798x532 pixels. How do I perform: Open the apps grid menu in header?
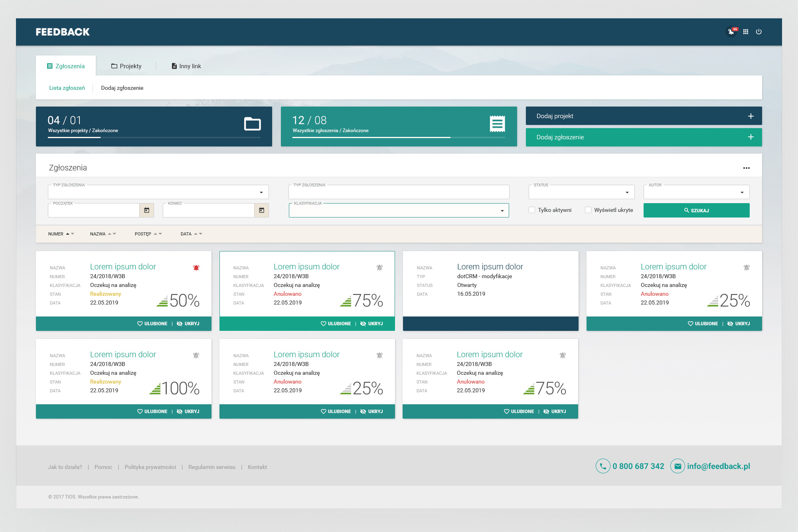click(745, 32)
